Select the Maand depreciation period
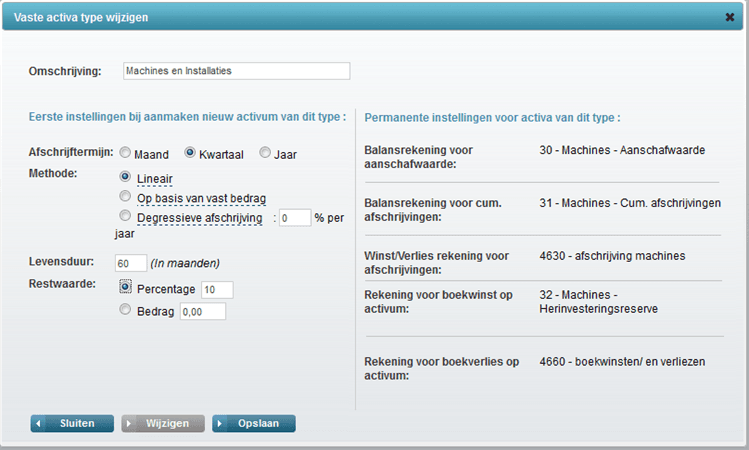Screen dimensions: 749x450 (125, 152)
